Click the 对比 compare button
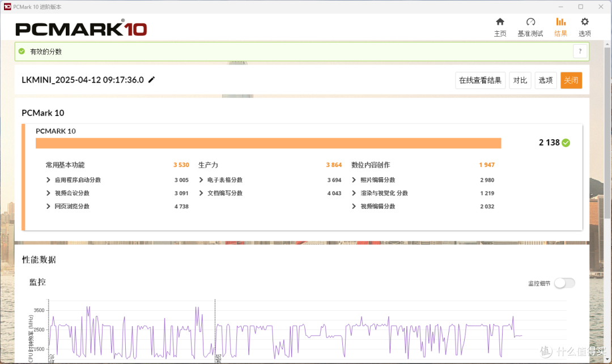This screenshot has width=612, height=364. click(x=520, y=80)
